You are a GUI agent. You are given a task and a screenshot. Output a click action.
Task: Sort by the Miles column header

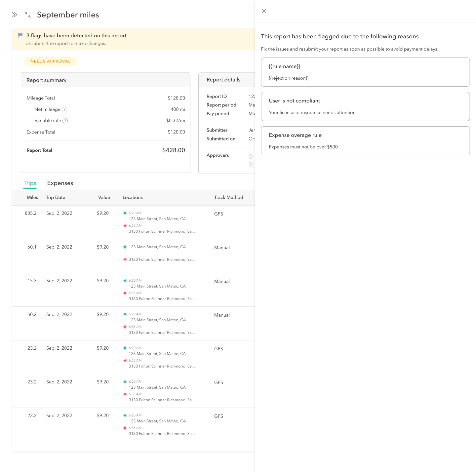tap(32, 197)
